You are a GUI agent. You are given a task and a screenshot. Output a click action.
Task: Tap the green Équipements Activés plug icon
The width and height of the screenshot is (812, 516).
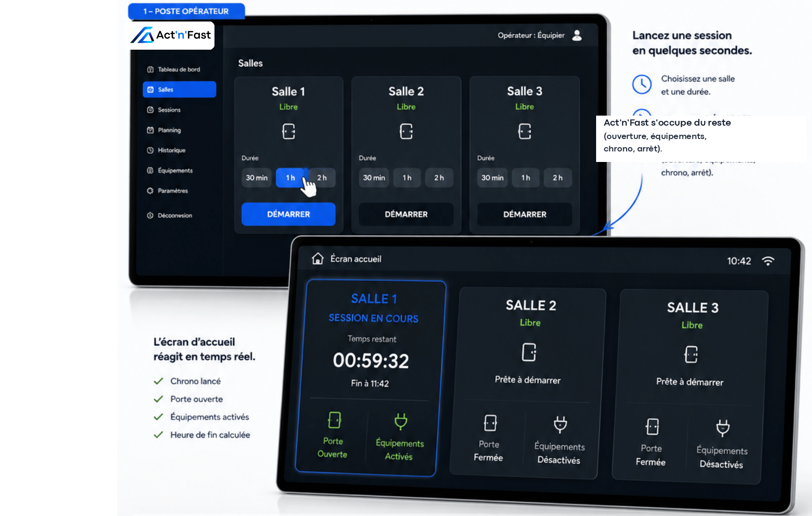coord(401,421)
